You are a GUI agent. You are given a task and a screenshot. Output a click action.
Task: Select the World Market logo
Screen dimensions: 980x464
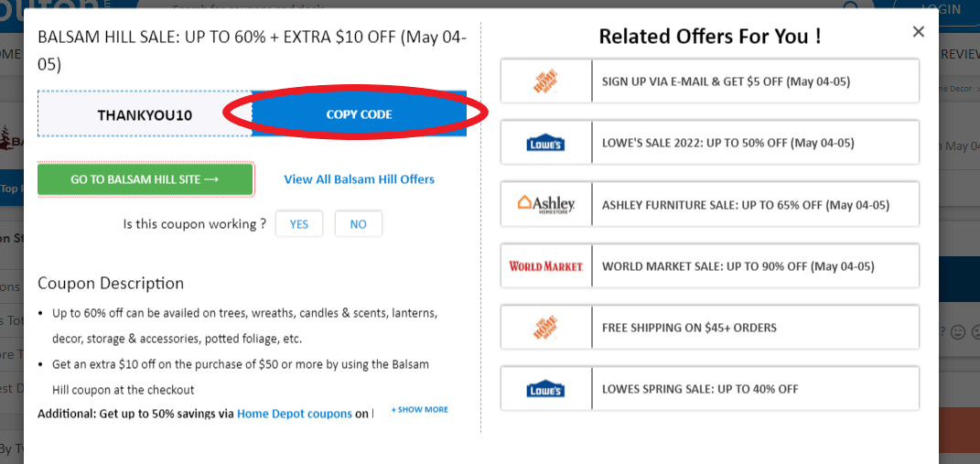pos(546,266)
